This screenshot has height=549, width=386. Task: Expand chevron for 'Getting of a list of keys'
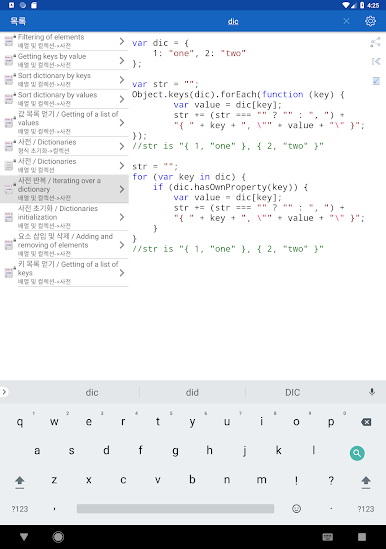pos(122,273)
